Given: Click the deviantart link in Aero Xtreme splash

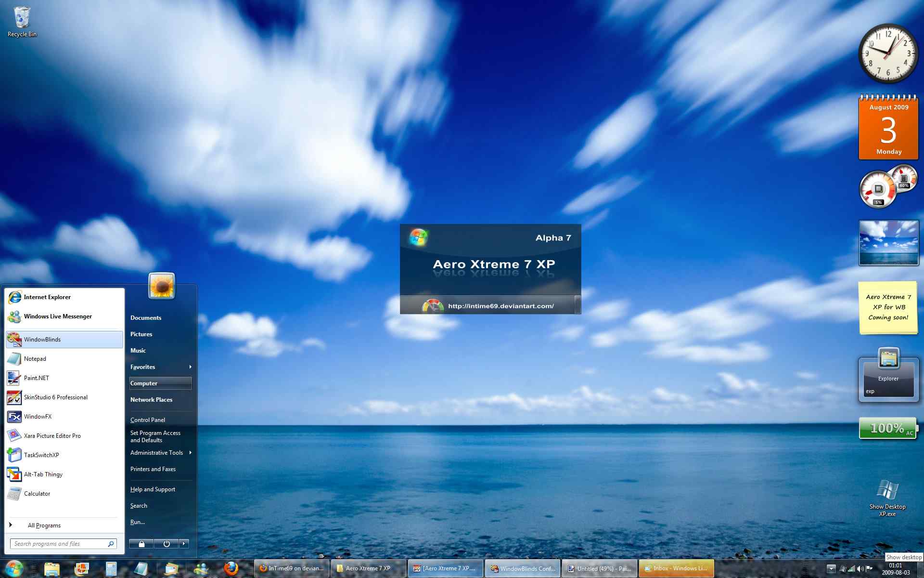Looking at the screenshot, I should (500, 306).
